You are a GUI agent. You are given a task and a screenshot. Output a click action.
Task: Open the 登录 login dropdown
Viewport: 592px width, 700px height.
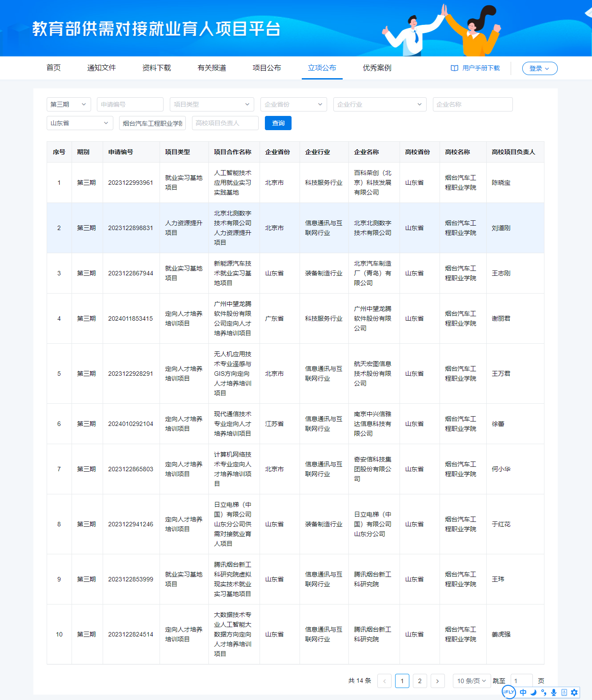[x=540, y=68]
